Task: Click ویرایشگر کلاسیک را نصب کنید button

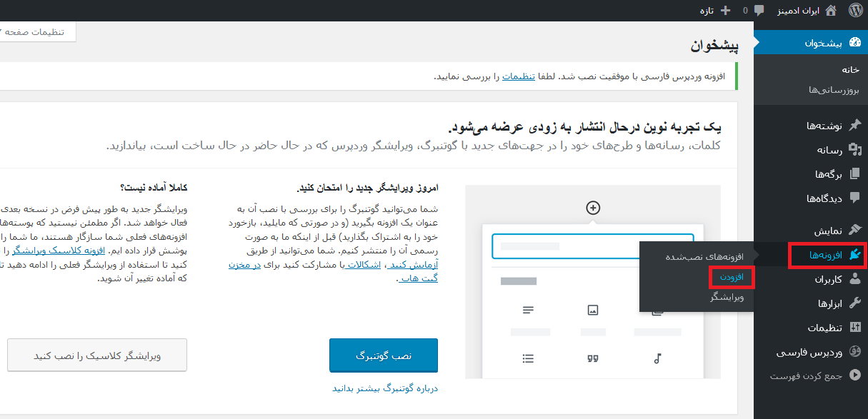Action: point(97,355)
